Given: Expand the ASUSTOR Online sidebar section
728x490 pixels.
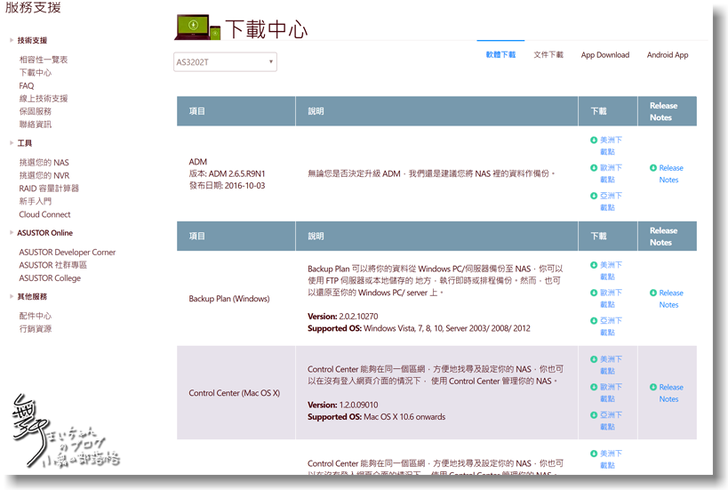Looking at the screenshot, I should (12, 234).
